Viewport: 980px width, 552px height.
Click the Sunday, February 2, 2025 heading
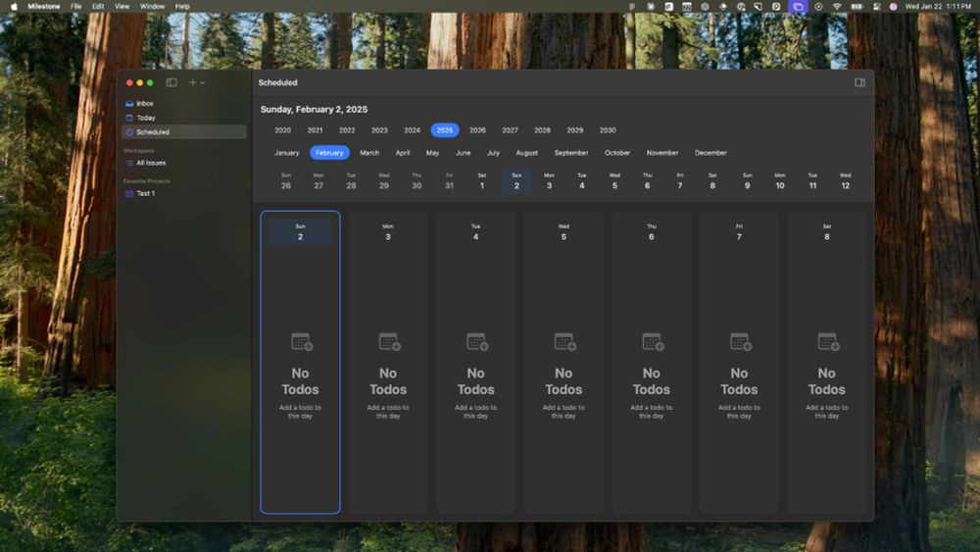(x=314, y=110)
